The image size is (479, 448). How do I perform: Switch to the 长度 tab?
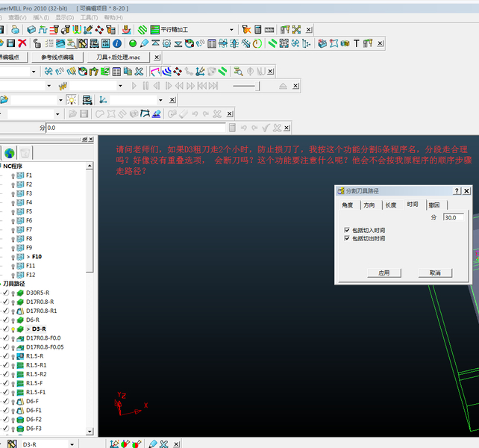click(391, 205)
